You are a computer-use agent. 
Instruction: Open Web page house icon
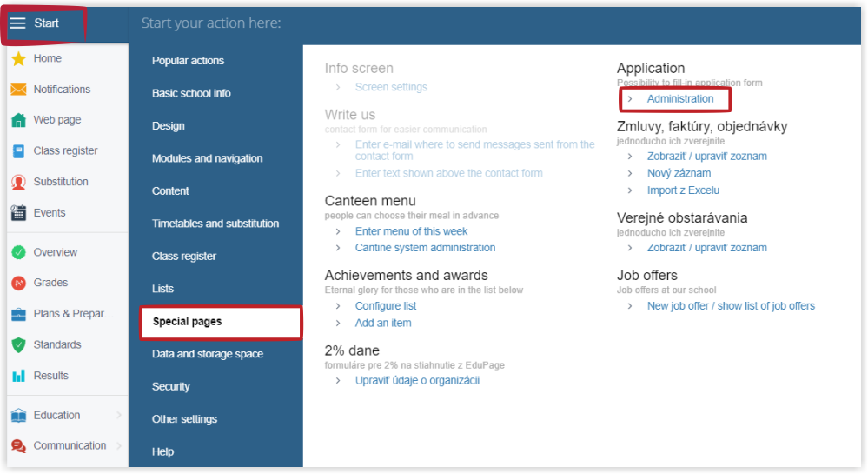coord(19,120)
